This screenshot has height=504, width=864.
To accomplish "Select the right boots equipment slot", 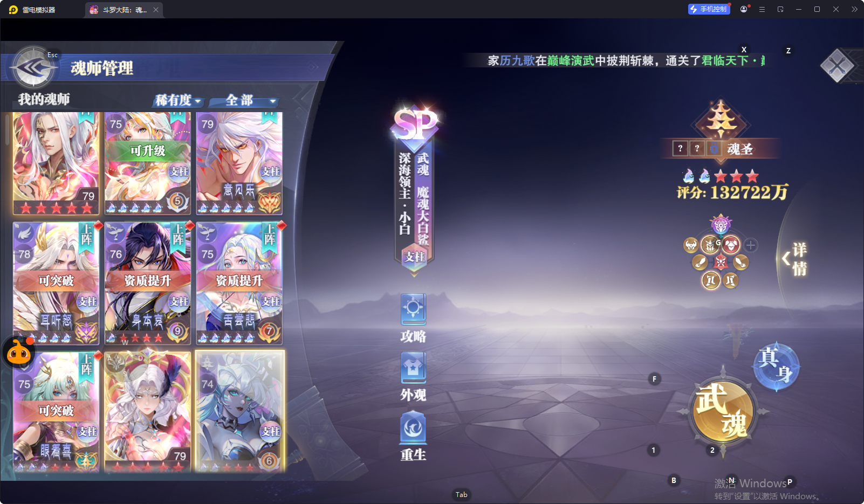I will (x=730, y=280).
